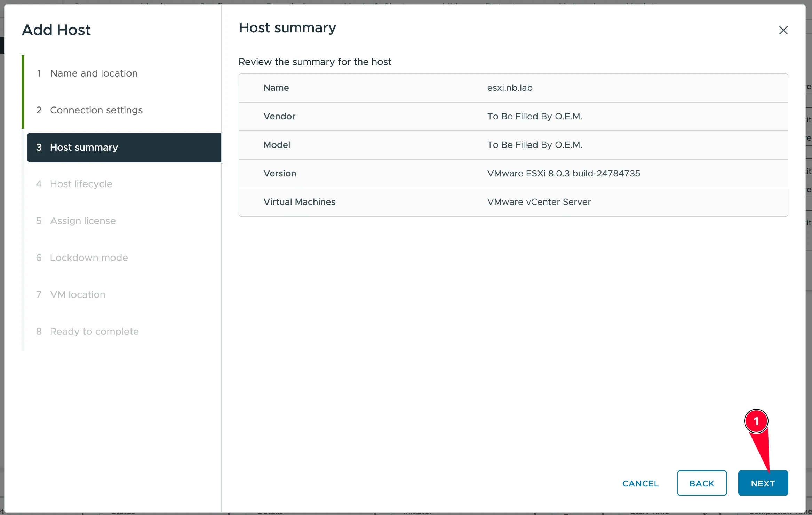
Task: Click the Host summary heading
Action: 288,28
